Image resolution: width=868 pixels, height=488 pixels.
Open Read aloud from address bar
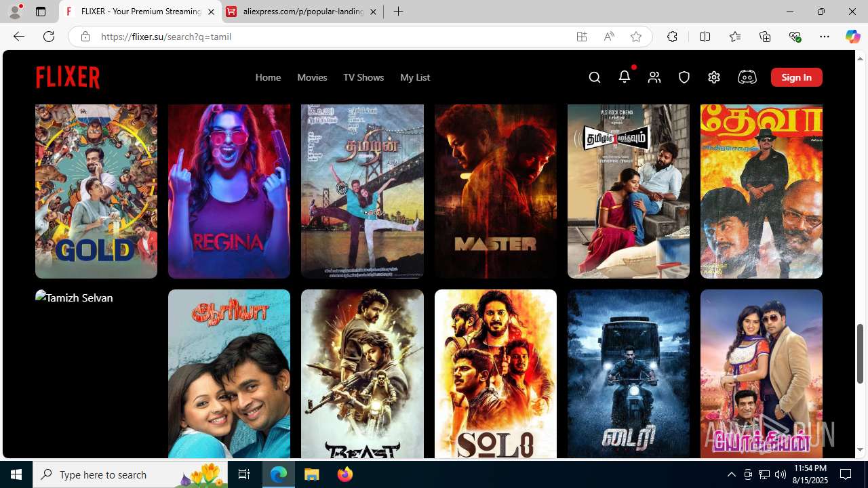(609, 37)
